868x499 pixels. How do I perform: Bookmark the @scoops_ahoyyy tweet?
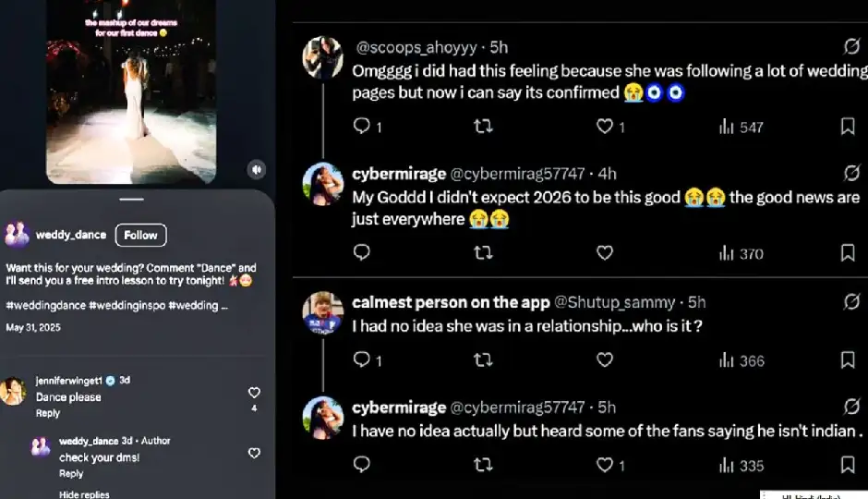coord(848,127)
